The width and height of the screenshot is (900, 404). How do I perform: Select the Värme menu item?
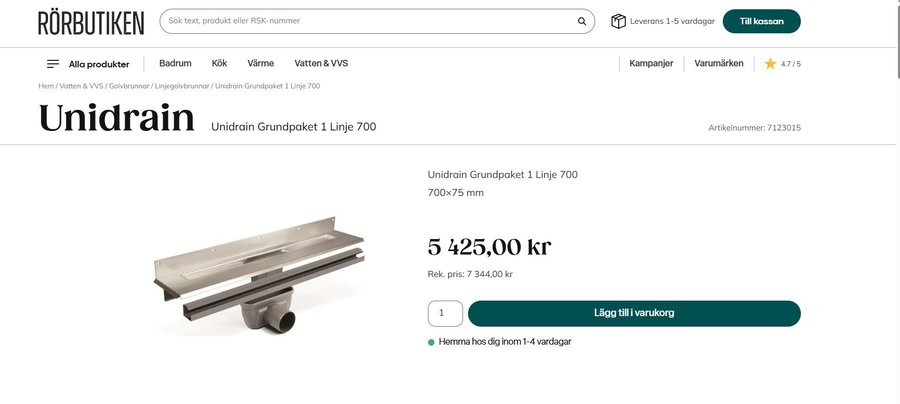pyautogui.click(x=260, y=63)
